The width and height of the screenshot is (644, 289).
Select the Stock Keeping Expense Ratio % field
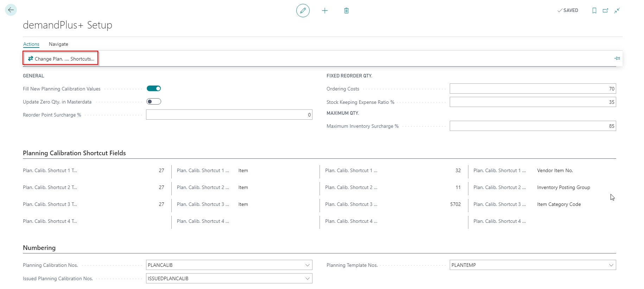(x=533, y=102)
